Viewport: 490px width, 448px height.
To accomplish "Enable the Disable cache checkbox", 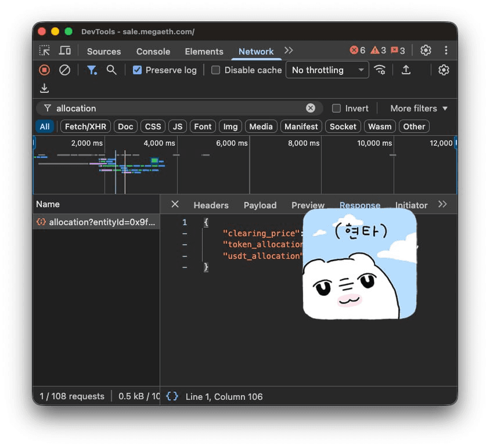I will [x=216, y=70].
